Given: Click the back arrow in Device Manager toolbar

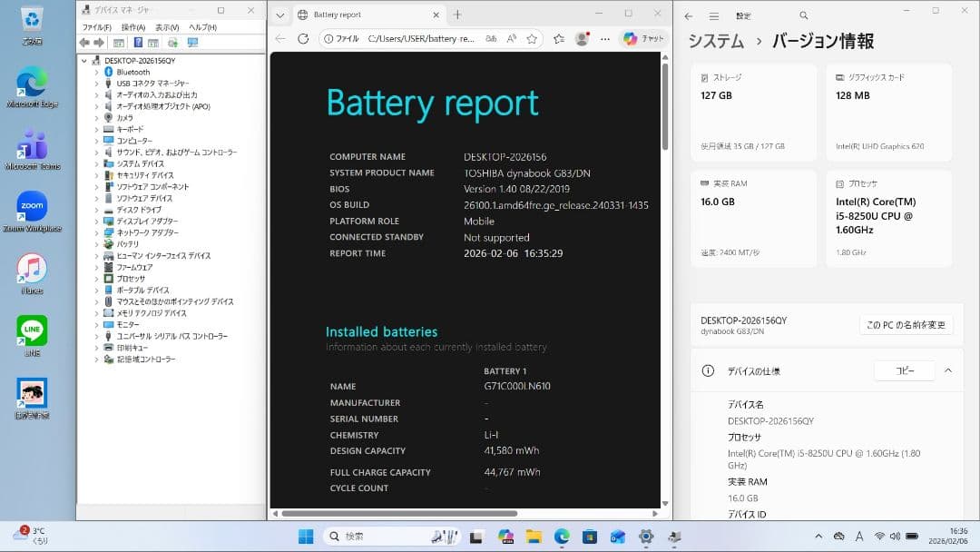Looking at the screenshot, I should click(83, 43).
